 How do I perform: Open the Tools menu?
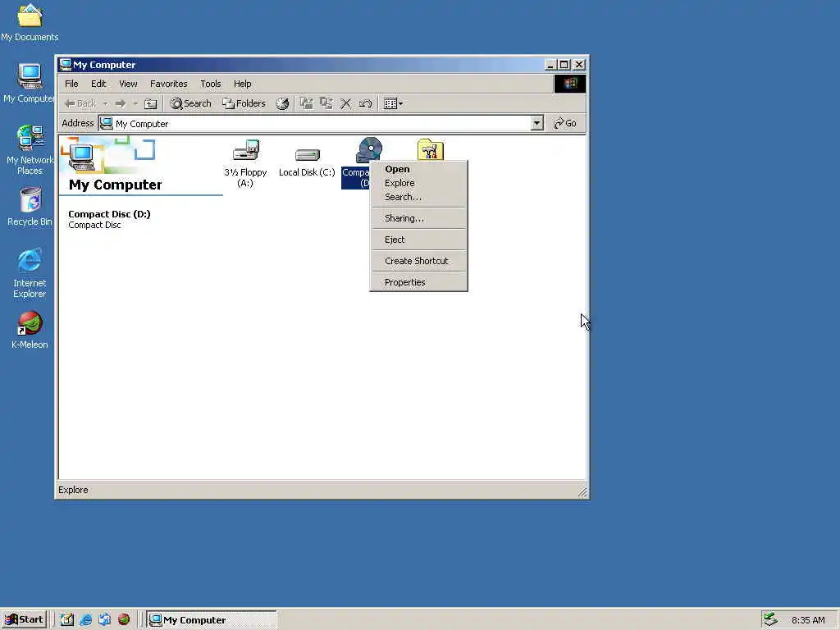pyautogui.click(x=211, y=84)
